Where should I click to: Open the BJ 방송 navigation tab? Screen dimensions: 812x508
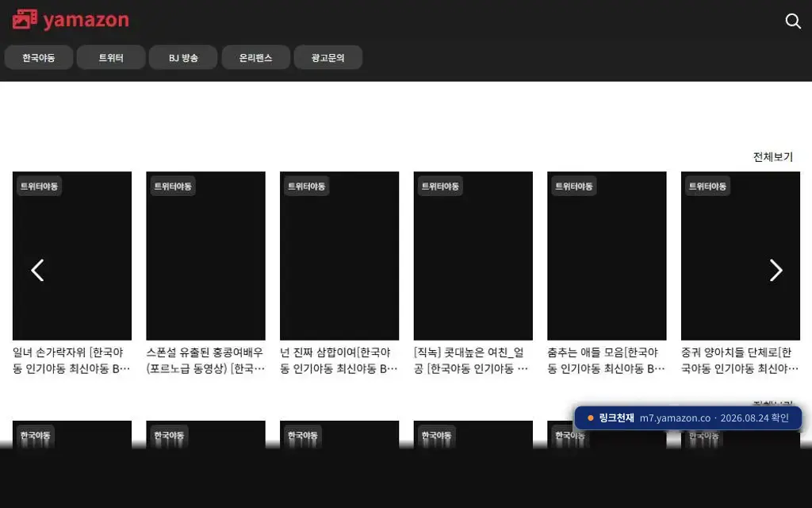point(183,57)
